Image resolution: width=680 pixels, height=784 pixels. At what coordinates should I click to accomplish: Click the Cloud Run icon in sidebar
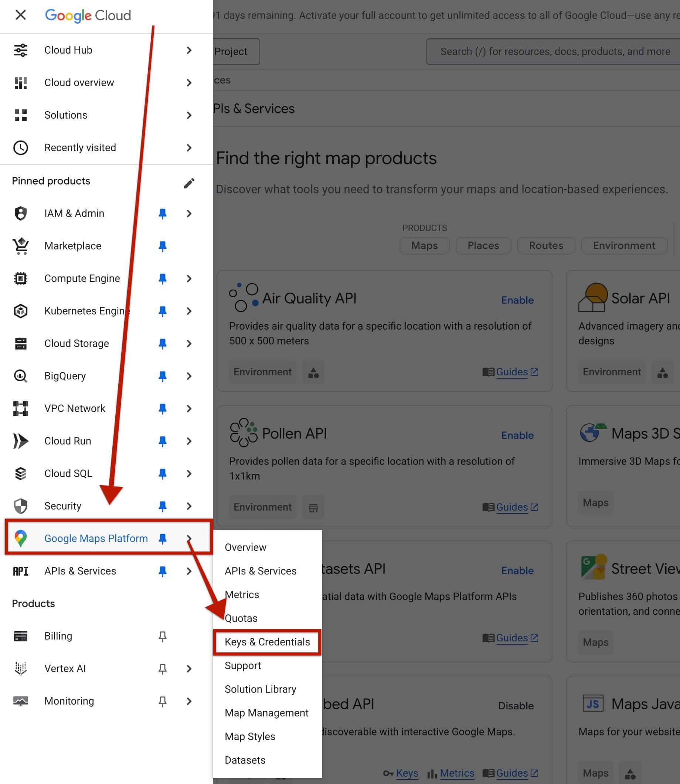coord(20,441)
